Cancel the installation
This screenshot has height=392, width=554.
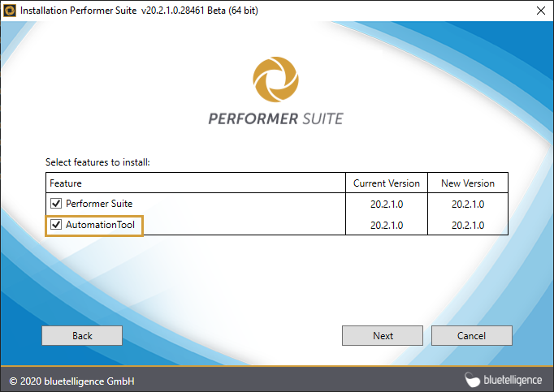(471, 336)
